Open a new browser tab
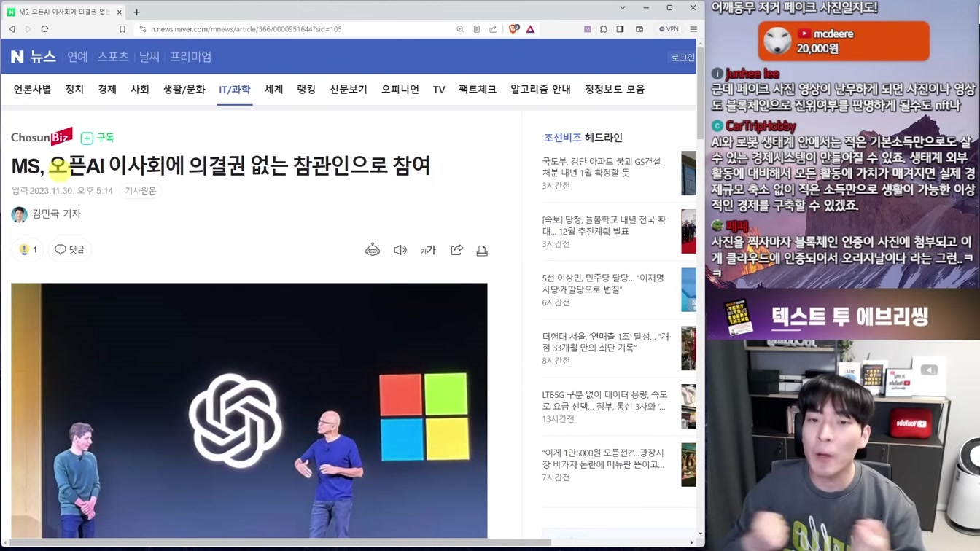 (x=136, y=12)
